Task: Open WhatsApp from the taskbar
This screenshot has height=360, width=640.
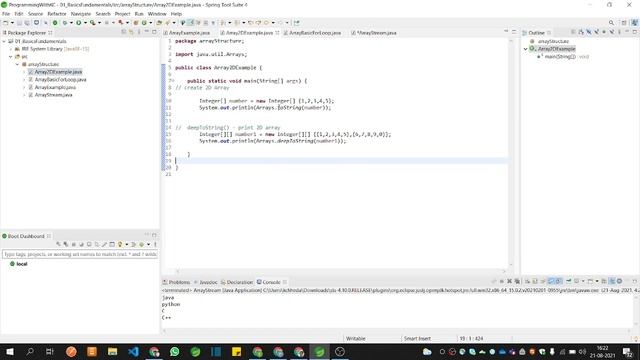Action: click(x=174, y=351)
